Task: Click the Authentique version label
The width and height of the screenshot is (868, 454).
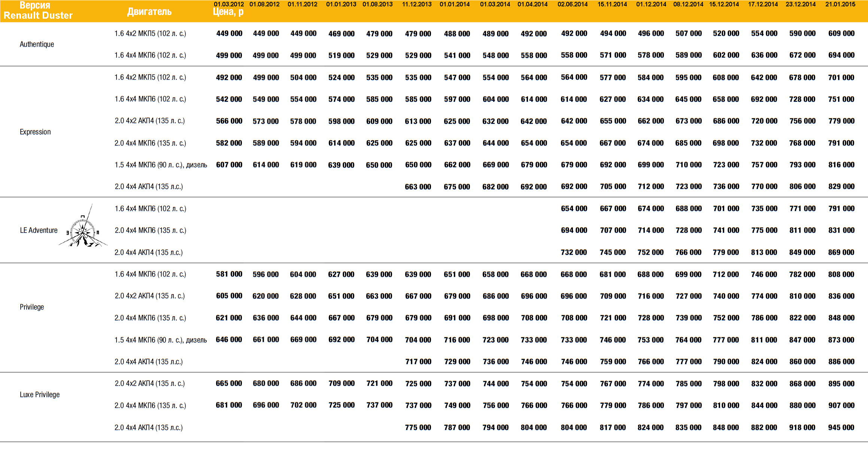Action: (x=37, y=44)
